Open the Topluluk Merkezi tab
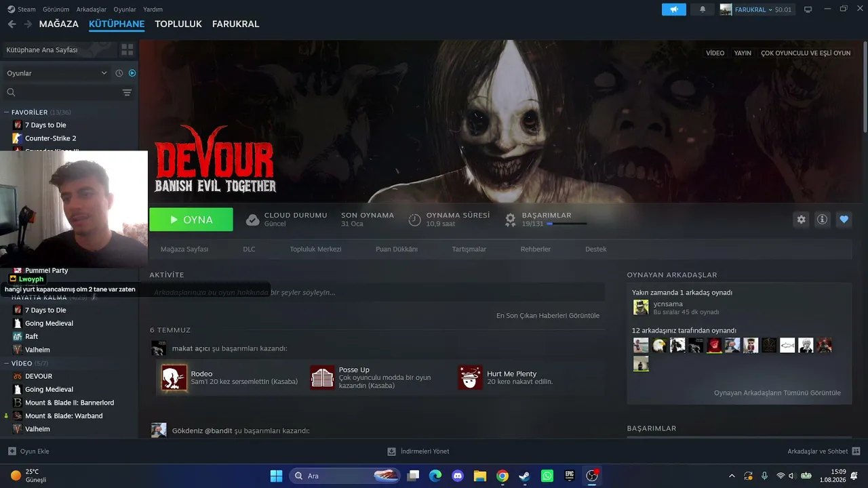Viewport: 868px width, 488px height. pos(315,249)
